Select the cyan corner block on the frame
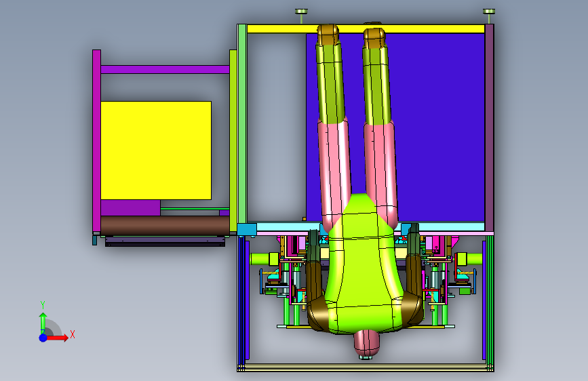 247,229
